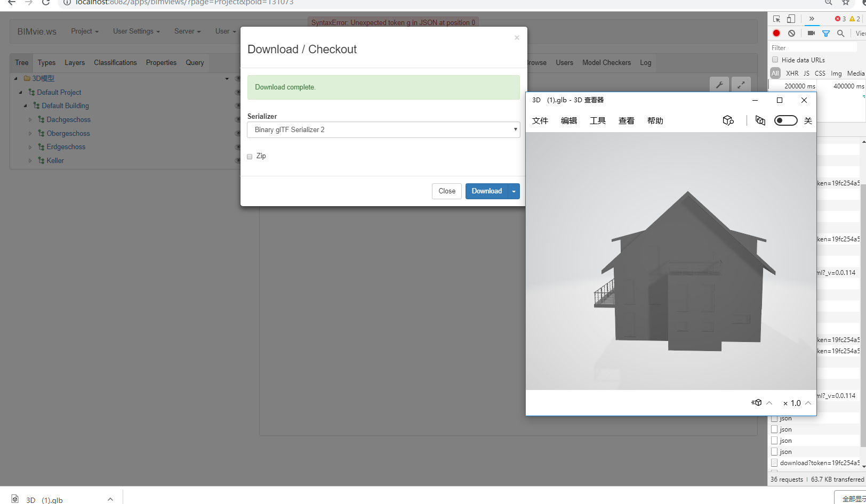Toggle the network filter funnel icon
The width and height of the screenshot is (866, 504).
click(826, 33)
